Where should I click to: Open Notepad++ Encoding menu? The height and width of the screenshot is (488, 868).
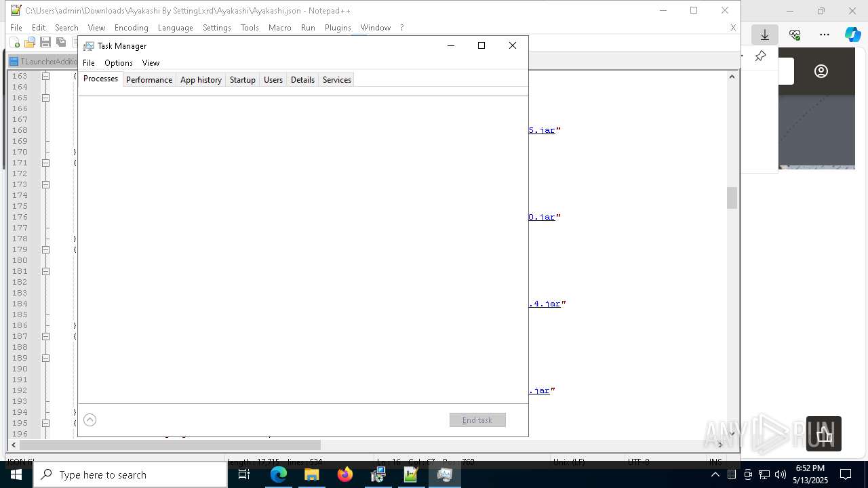point(132,28)
